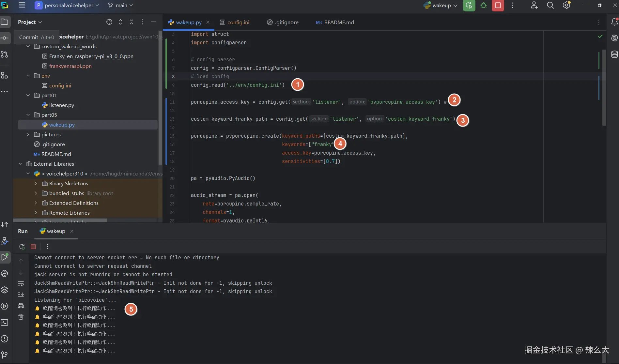
Task: Toggle the Terminal tool window
Action: pos(5,323)
